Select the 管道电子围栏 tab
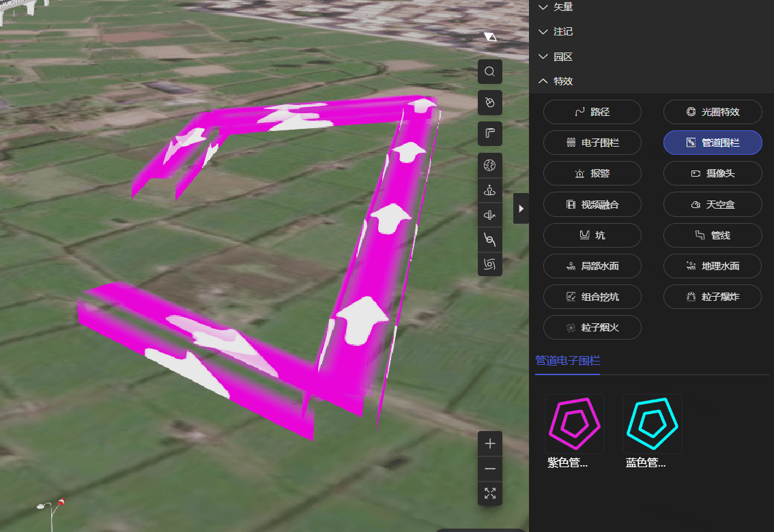This screenshot has height=532, width=774. [x=567, y=361]
